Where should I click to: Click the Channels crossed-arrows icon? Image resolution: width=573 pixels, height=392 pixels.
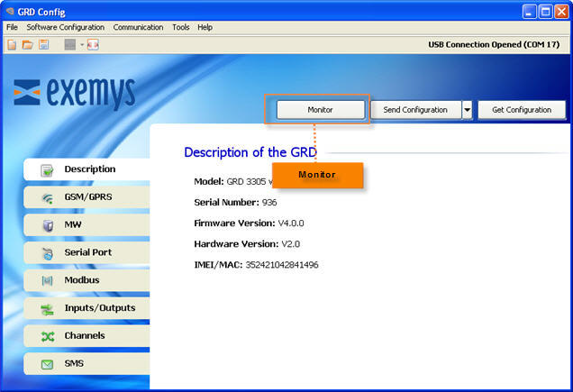(x=48, y=336)
